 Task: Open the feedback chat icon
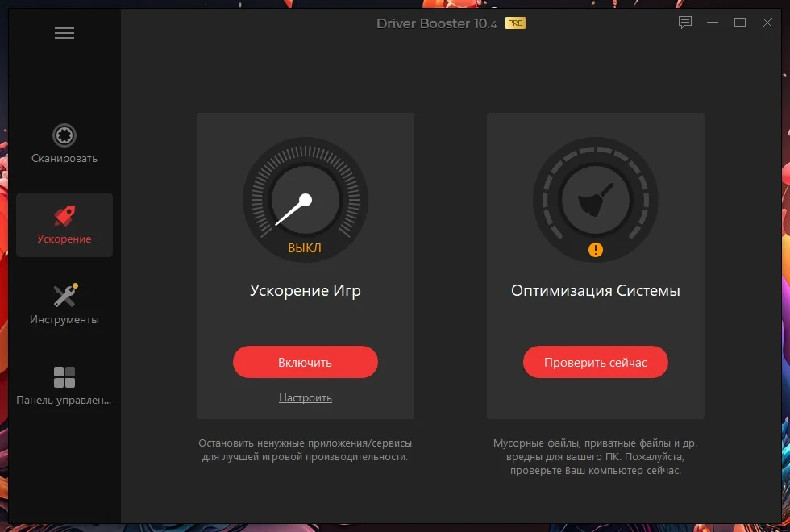684,23
